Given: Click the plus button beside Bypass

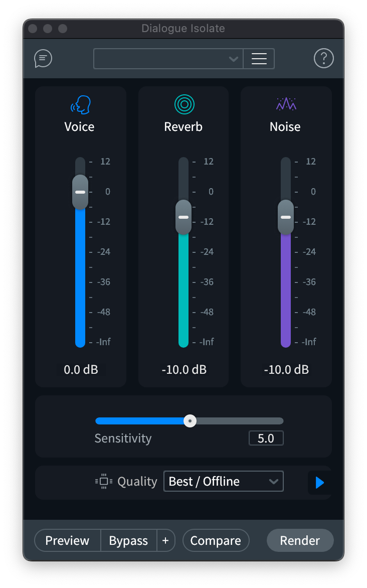Looking at the screenshot, I should pos(166,540).
